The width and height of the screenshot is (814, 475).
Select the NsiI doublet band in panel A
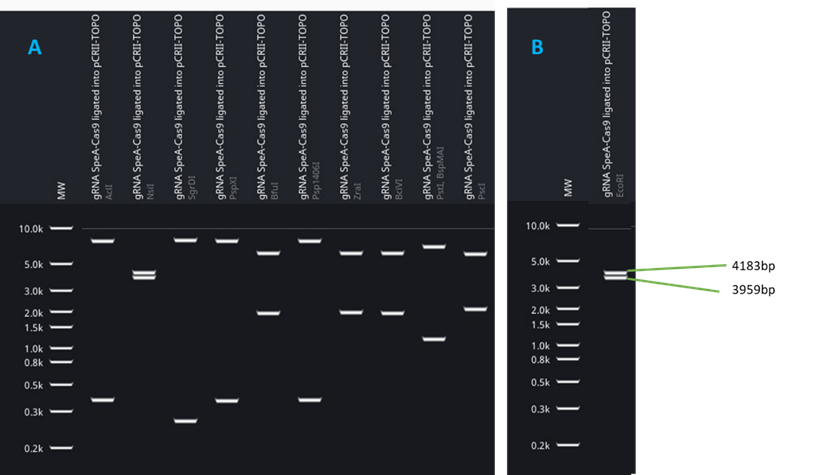(x=144, y=275)
